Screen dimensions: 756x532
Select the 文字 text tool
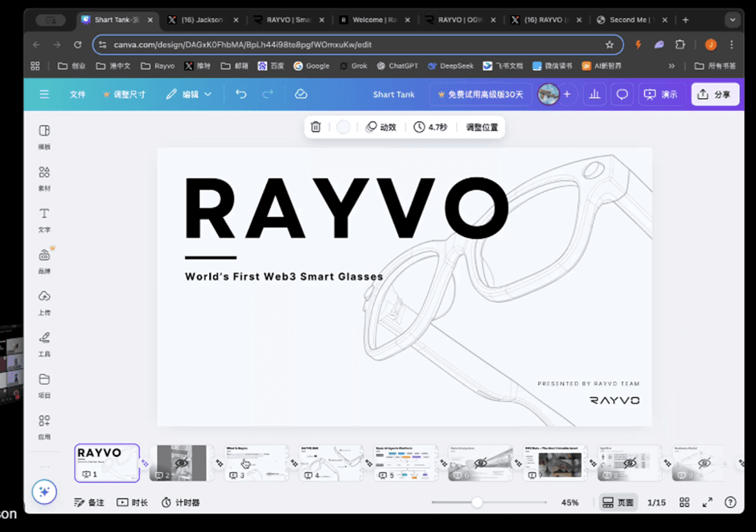(44, 219)
